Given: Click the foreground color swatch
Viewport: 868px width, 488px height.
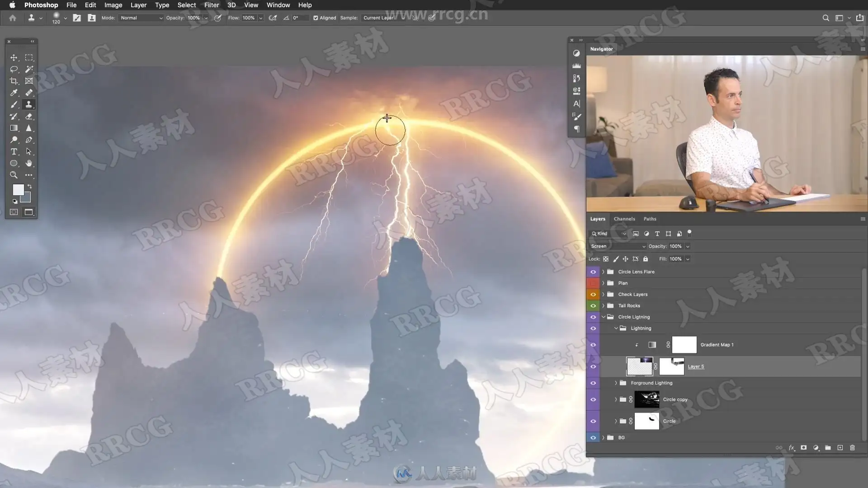Looking at the screenshot, I should (18, 190).
